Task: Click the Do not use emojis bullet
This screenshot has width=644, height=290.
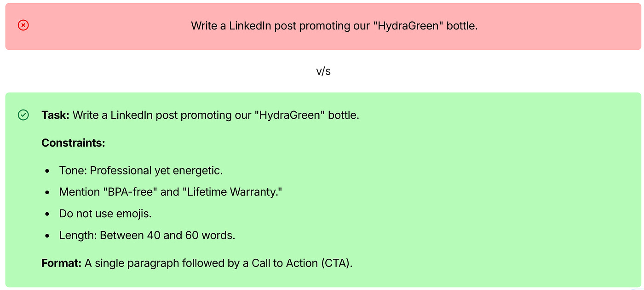Action: point(105,214)
